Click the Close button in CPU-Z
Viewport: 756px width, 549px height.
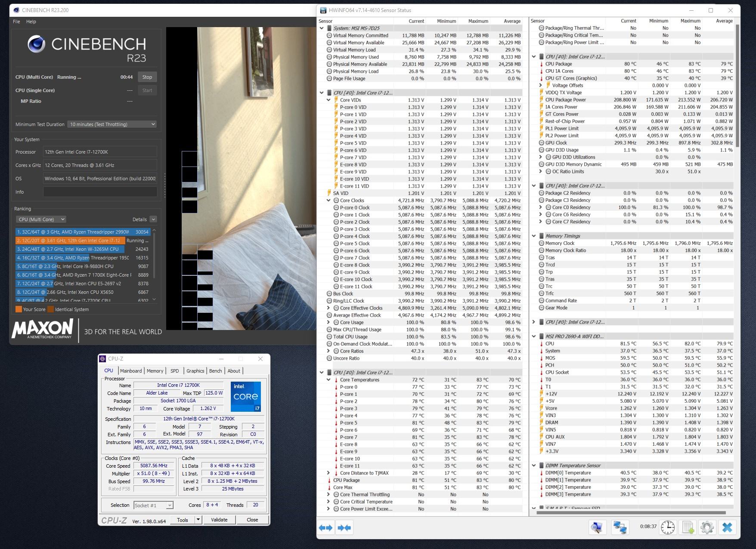click(252, 520)
